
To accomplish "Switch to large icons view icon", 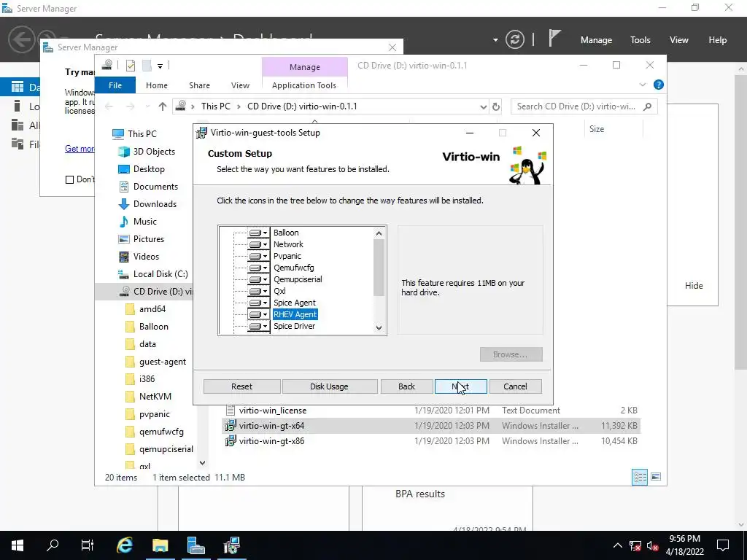I will pos(656,477).
